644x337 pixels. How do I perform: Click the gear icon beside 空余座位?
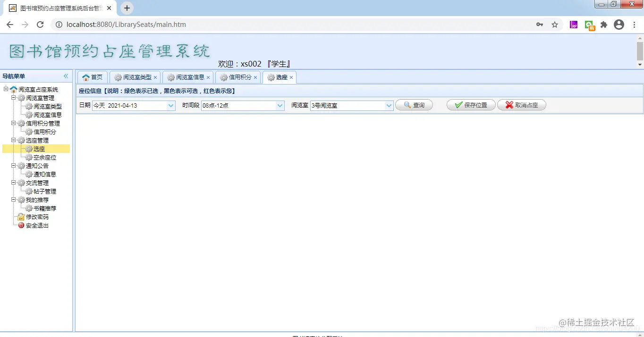[x=29, y=157]
